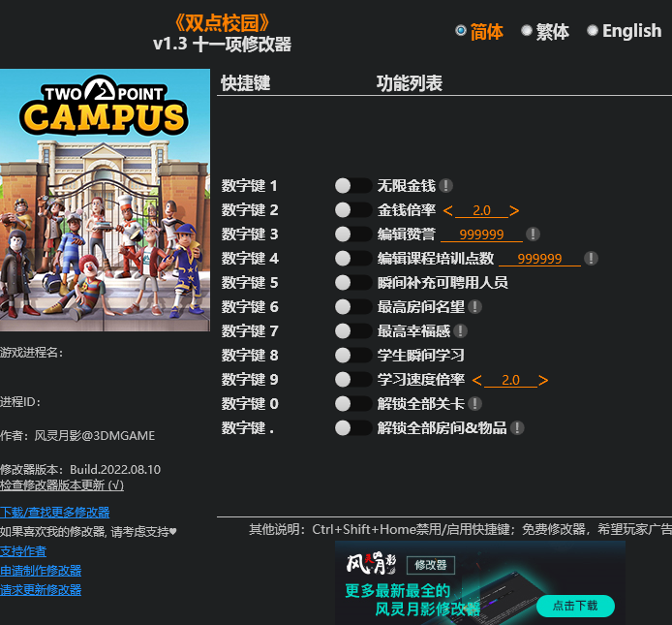The image size is (672, 625).
Task: Click the info icon next to 解锁全部关卡
Action: point(474,404)
